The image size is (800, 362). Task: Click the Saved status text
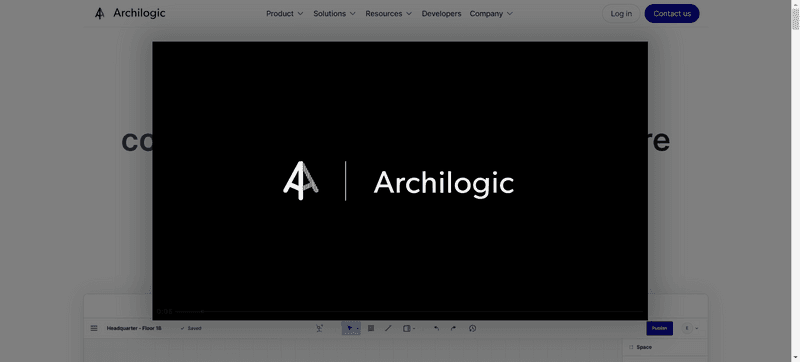tap(194, 328)
